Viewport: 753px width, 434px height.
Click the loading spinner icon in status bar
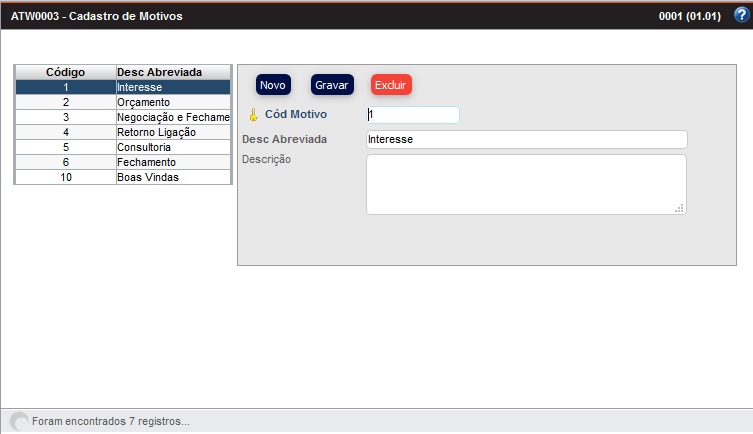(18, 421)
